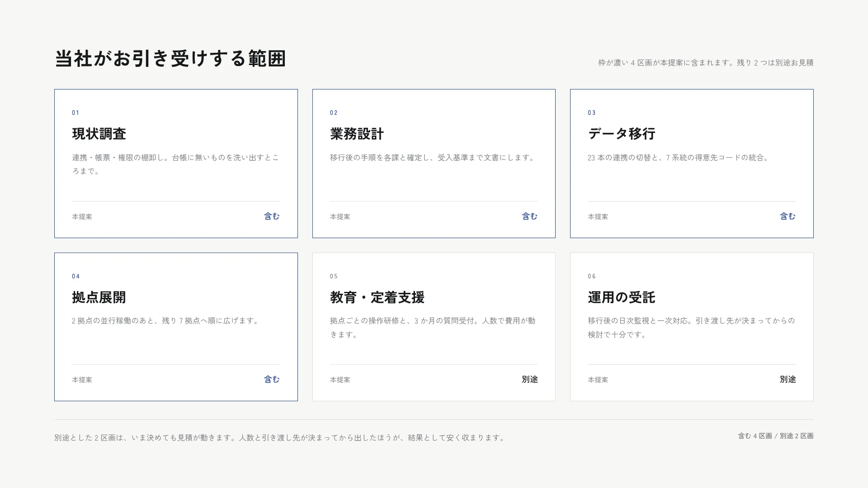Select the 教育・定着支援 card heading
The width and height of the screenshot is (868, 488).
pyautogui.click(x=377, y=297)
